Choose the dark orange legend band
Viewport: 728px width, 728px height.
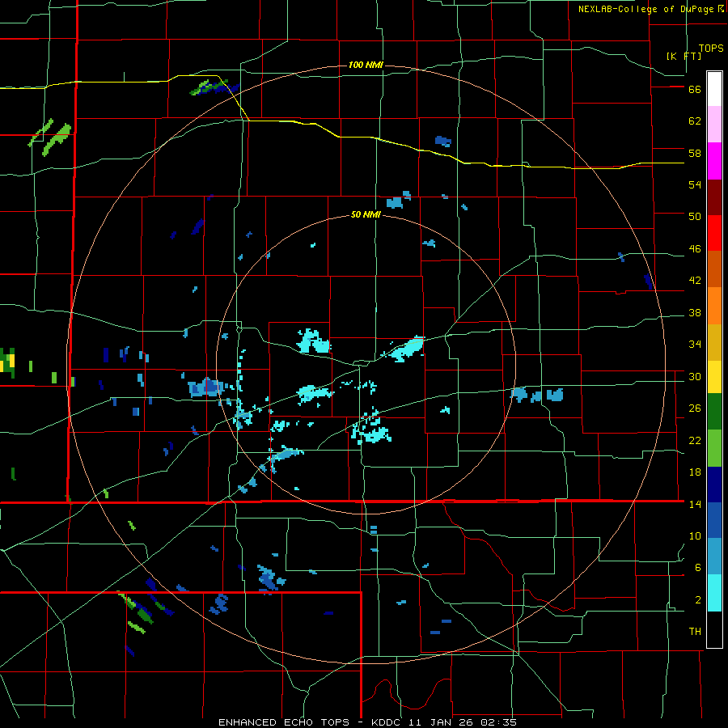714,269
